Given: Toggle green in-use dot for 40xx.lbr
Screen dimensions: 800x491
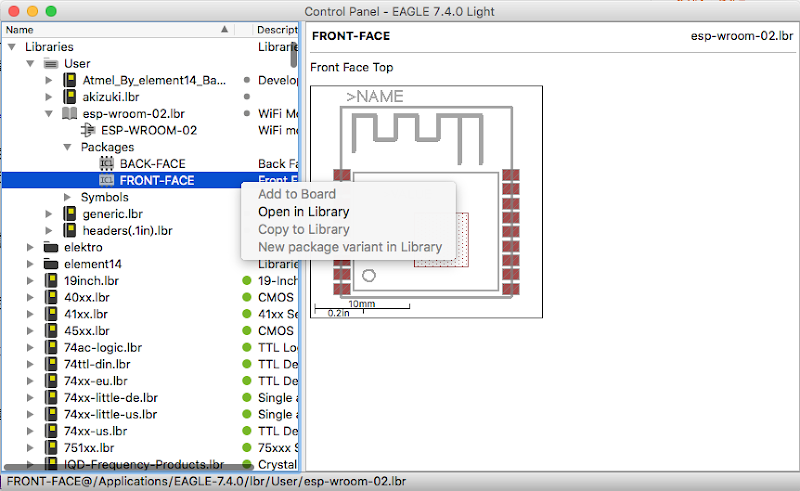Looking at the screenshot, I should click(247, 297).
